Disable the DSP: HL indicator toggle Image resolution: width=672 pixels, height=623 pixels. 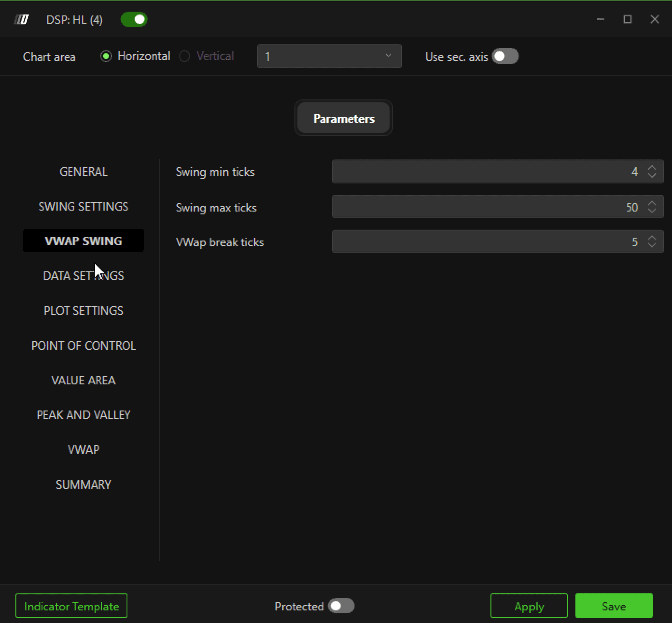point(134,20)
